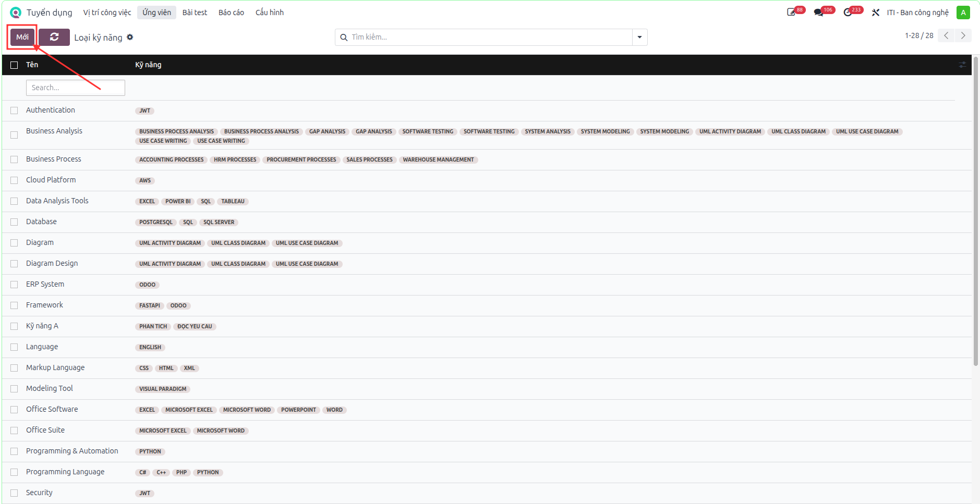Open column options adjust icon in header
The width and height of the screenshot is (980, 504).
click(962, 65)
